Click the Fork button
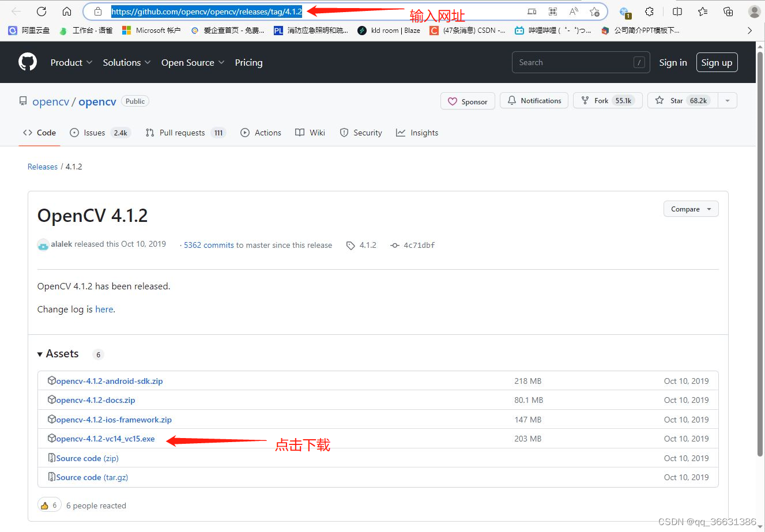The width and height of the screenshot is (765, 532). tap(608, 101)
